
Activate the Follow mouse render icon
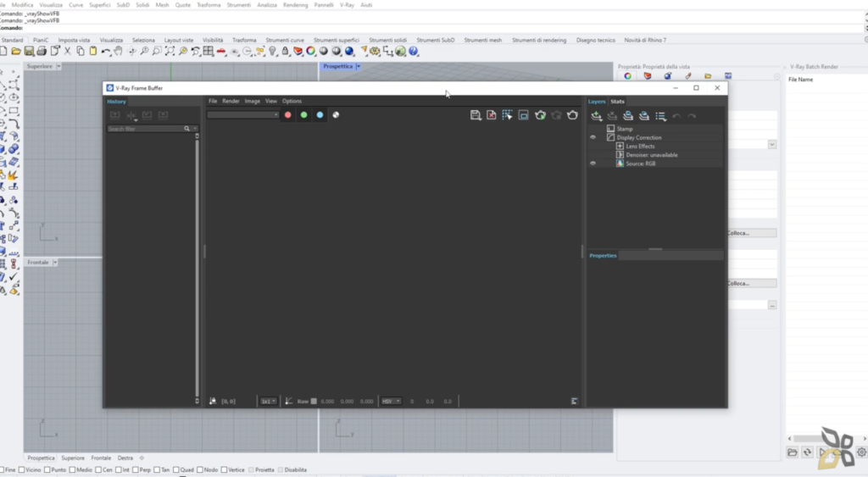coord(507,115)
